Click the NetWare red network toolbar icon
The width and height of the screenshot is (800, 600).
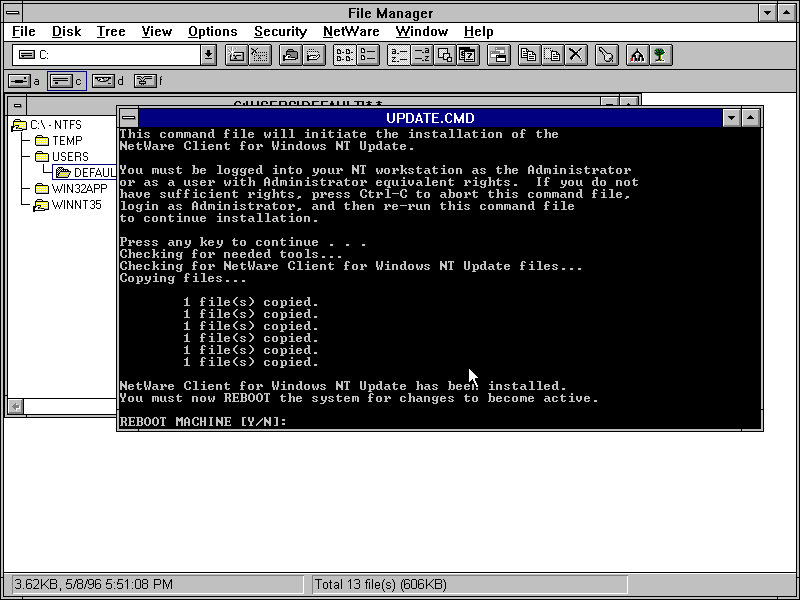point(637,55)
